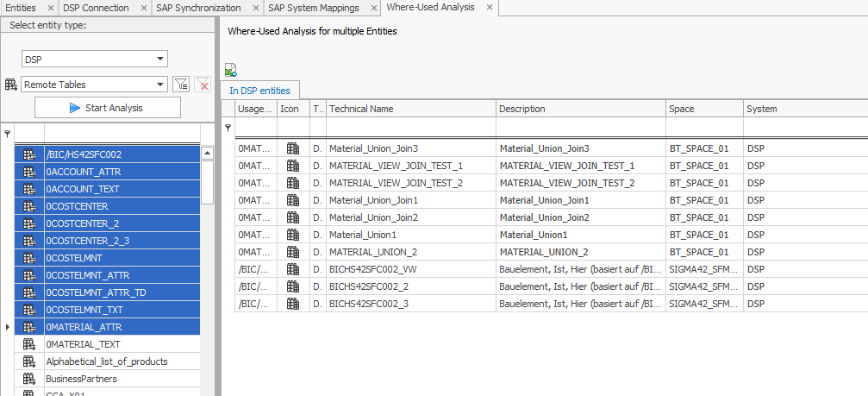
Task: Click the Export to Excel icon
Action: point(230,71)
